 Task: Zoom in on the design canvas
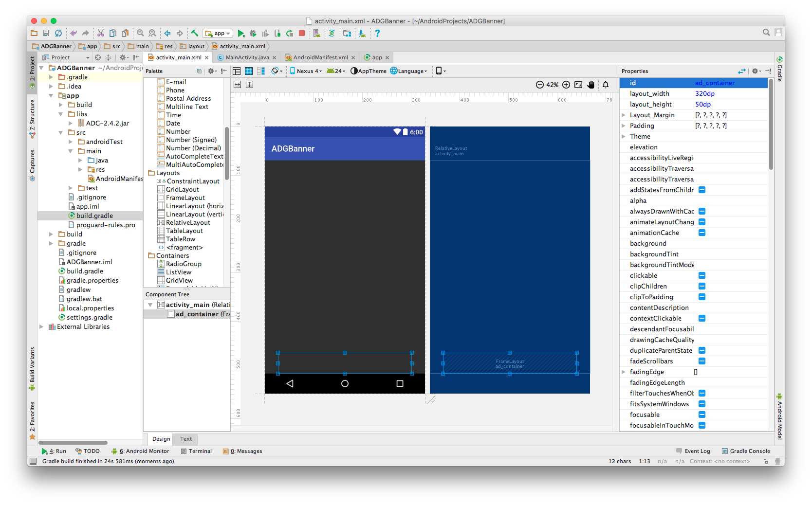566,85
